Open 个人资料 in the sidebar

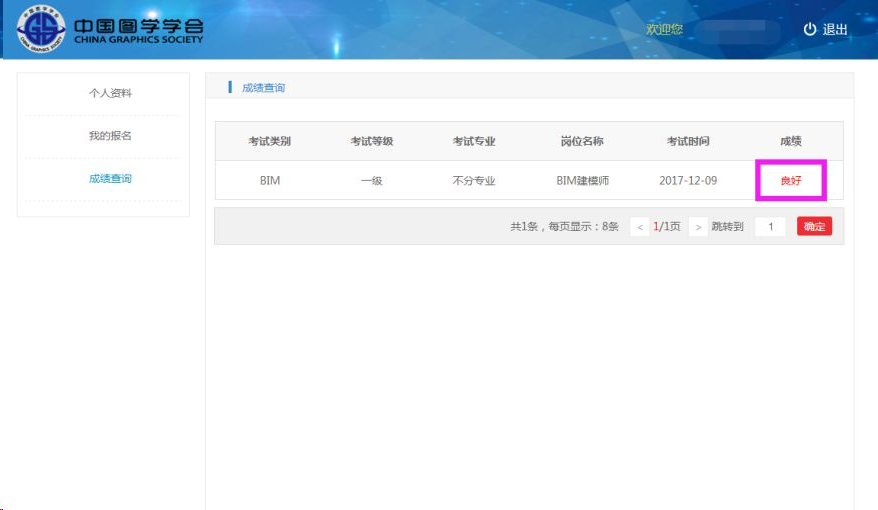point(110,93)
